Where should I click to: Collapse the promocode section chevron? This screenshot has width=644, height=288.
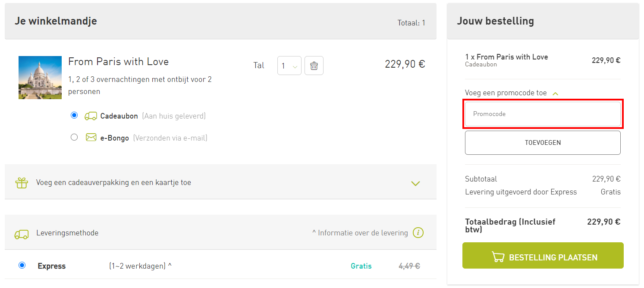(556, 93)
